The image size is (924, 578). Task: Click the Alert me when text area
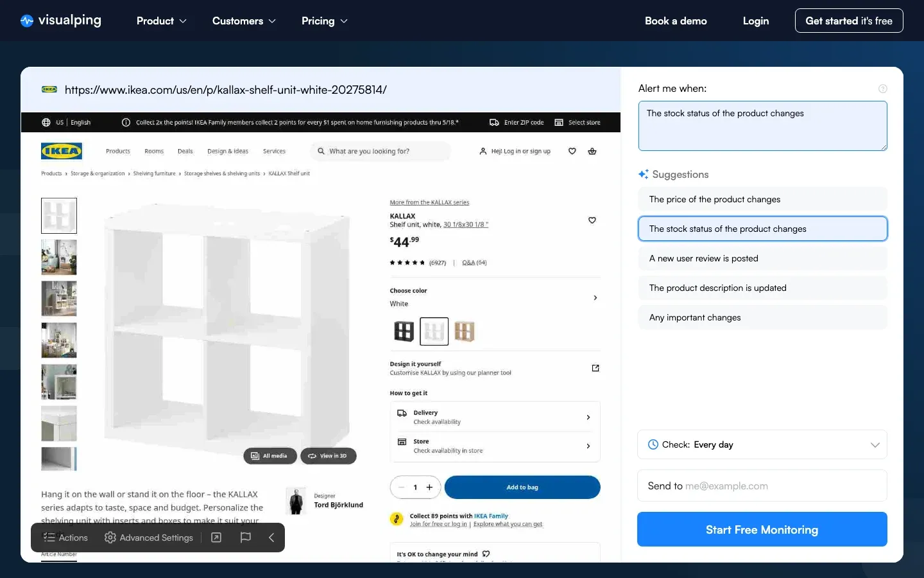763,126
